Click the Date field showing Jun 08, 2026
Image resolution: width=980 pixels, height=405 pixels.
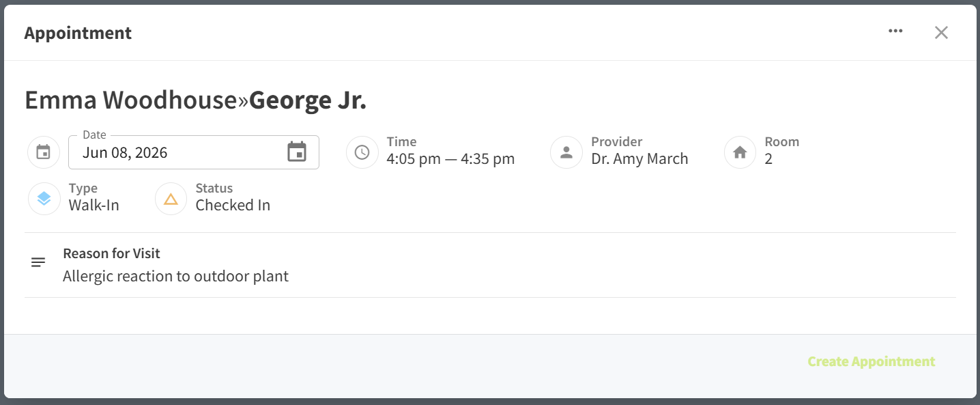click(x=194, y=152)
